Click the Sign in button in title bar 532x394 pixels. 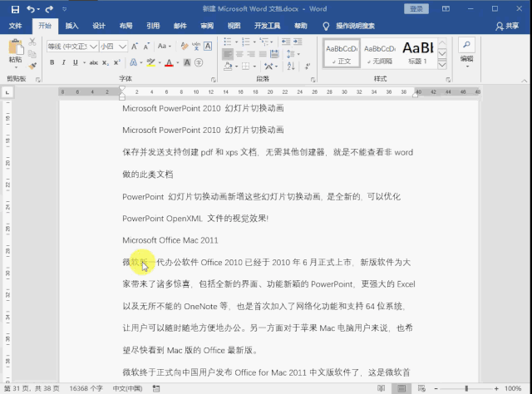[416, 9]
